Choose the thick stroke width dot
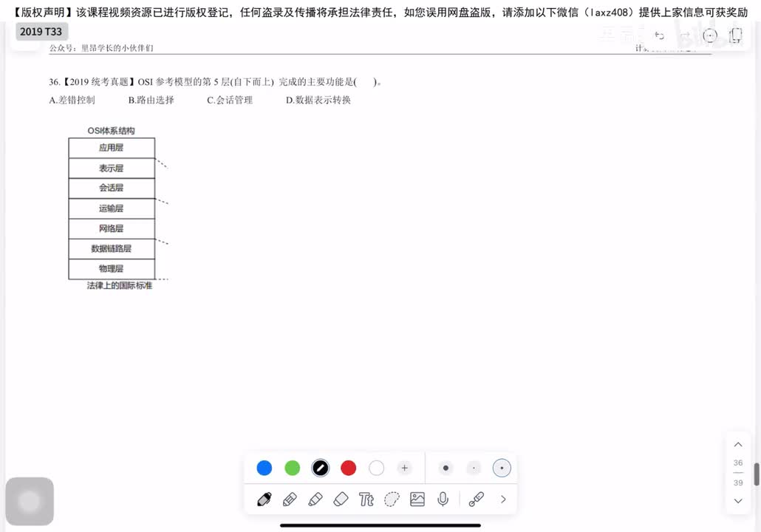The height and width of the screenshot is (532, 761). coord(446,468)
